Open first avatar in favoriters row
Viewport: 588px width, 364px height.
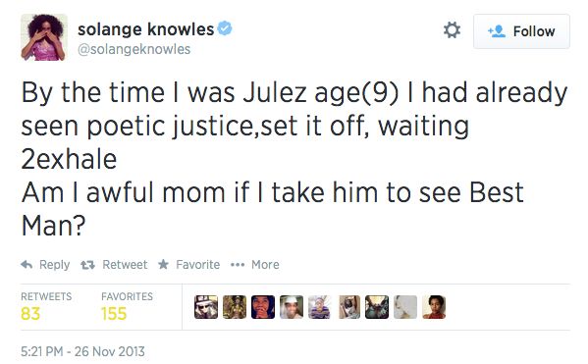coord(206,307)
